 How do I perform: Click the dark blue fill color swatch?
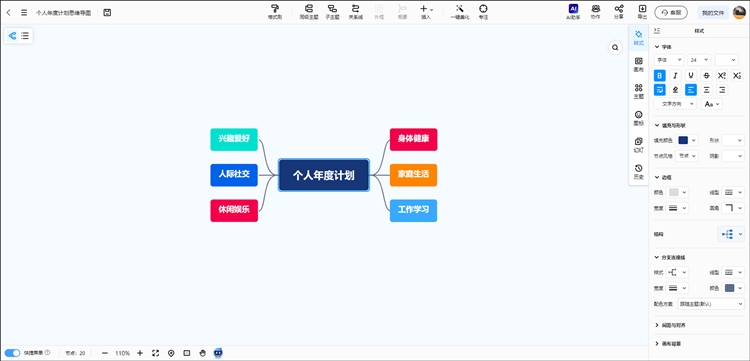click(x=684, y=140)
